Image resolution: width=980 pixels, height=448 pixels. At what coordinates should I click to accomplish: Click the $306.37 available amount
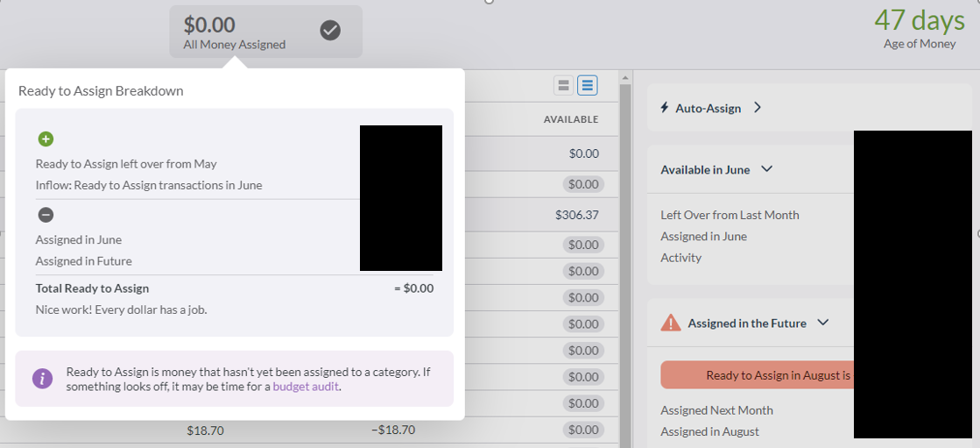tap(577, 215)
